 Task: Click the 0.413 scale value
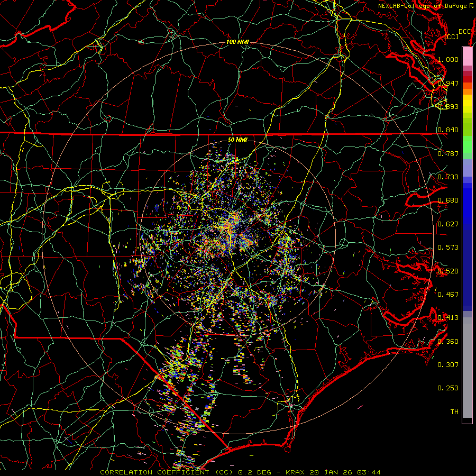click(x=448, y=318)
